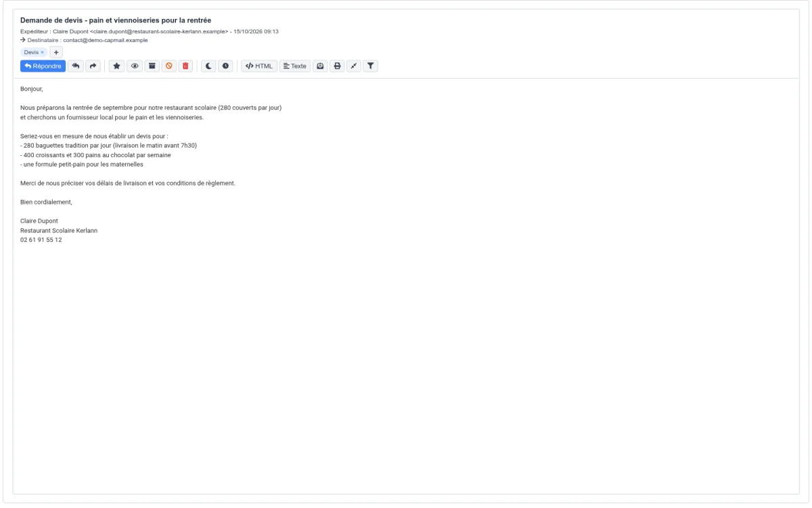Snooze message with clock icon

click(226, 66)
